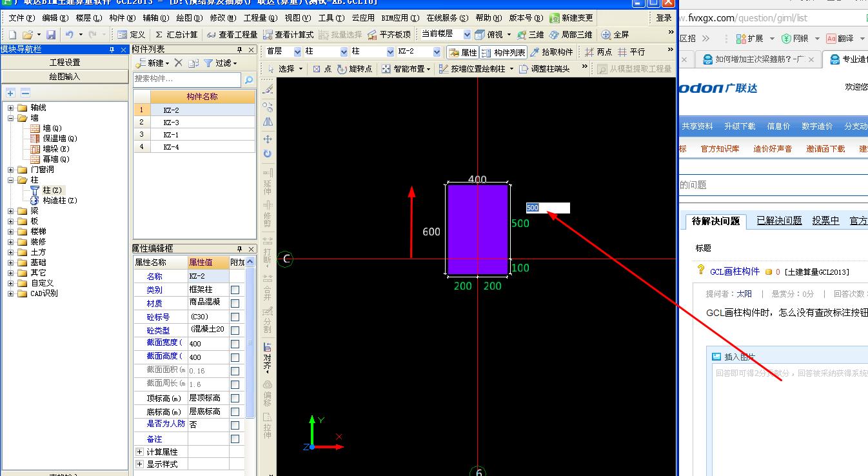Image resolution: width=868 pixels, height=476 pixels.
Task: Select the 两点 two-point axis tool
Action: [x=598, y=52]
